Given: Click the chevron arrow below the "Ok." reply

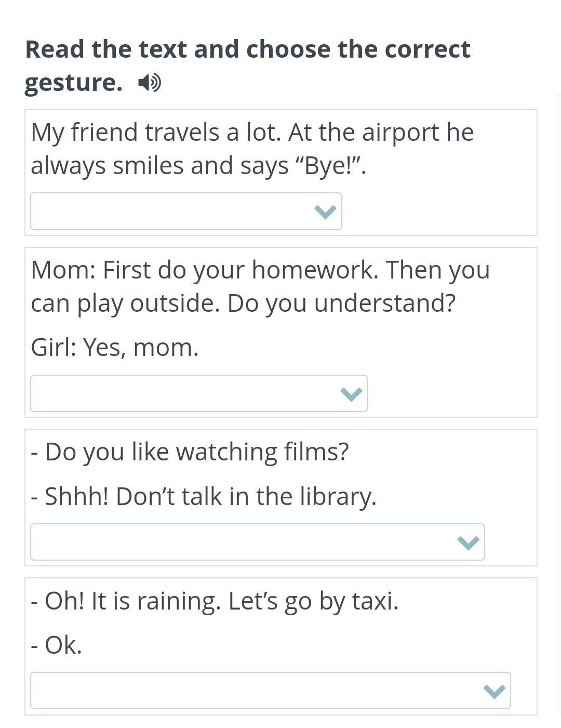Looking at the screenshot, I should 494,691.
